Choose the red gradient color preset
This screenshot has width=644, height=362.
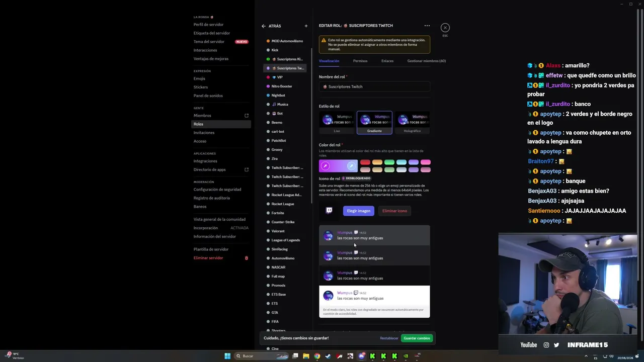[365, 162]
